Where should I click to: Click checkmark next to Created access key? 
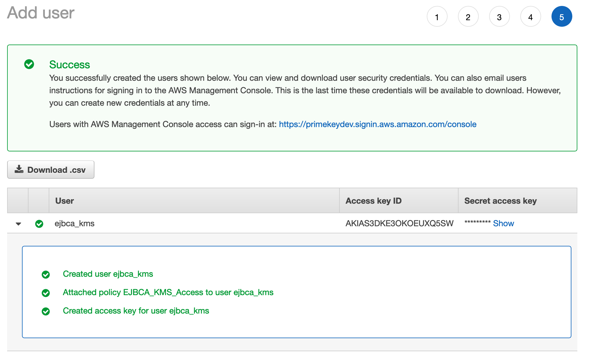(x=46, y=311)
